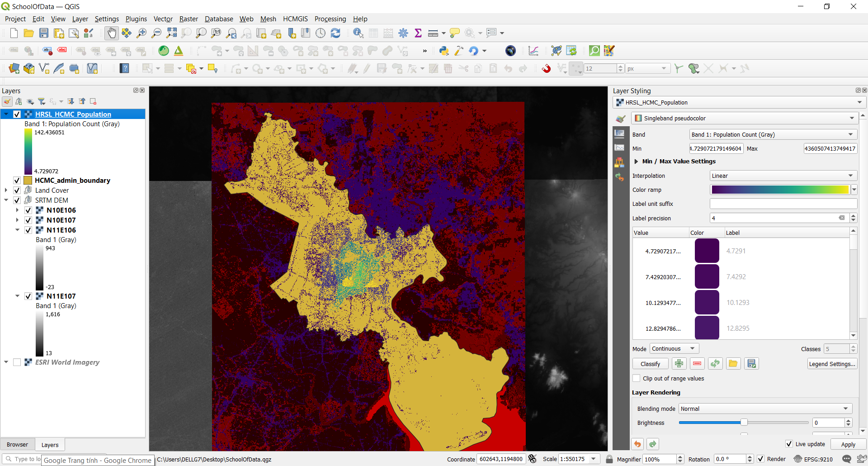Toggle the Live update checkbox

pos(789,444)
